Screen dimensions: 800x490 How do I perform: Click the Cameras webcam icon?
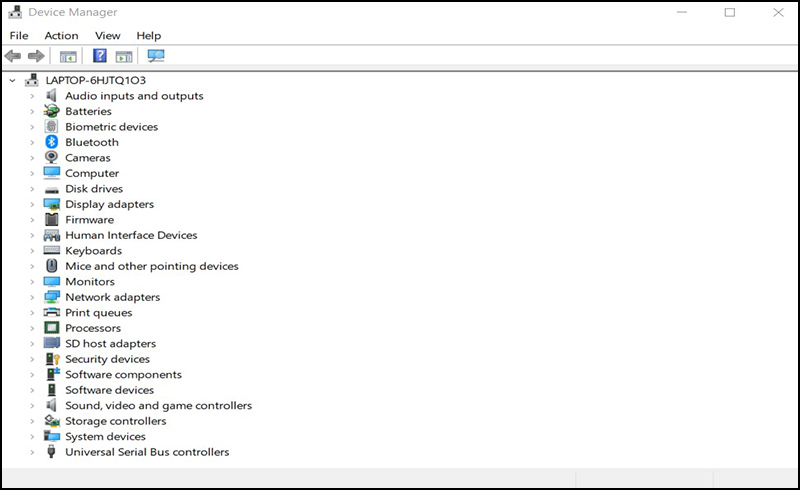[52, 157]
